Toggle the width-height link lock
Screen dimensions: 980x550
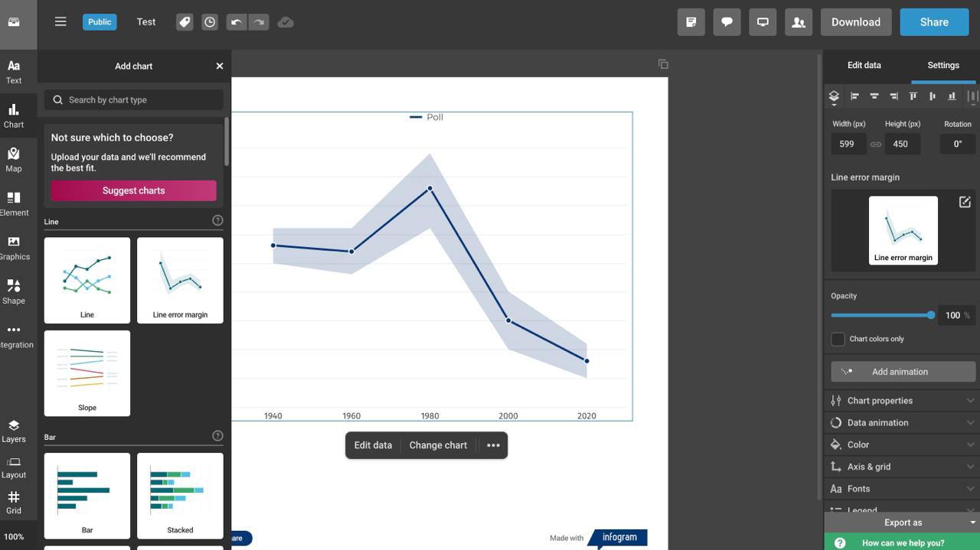876,144
